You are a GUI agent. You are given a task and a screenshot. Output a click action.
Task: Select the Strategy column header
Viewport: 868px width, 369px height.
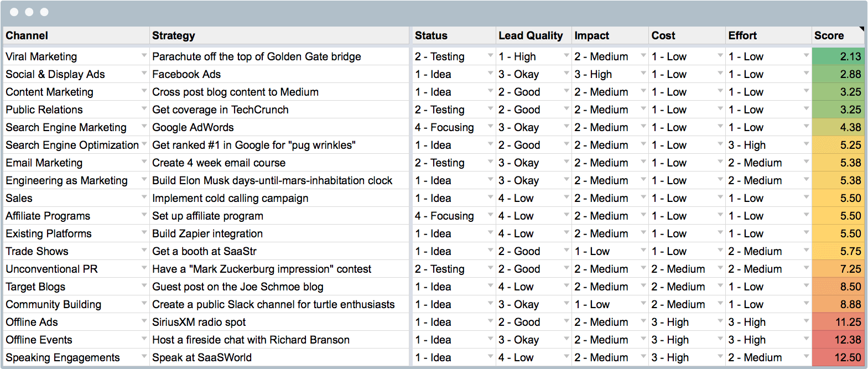[279, 35]
